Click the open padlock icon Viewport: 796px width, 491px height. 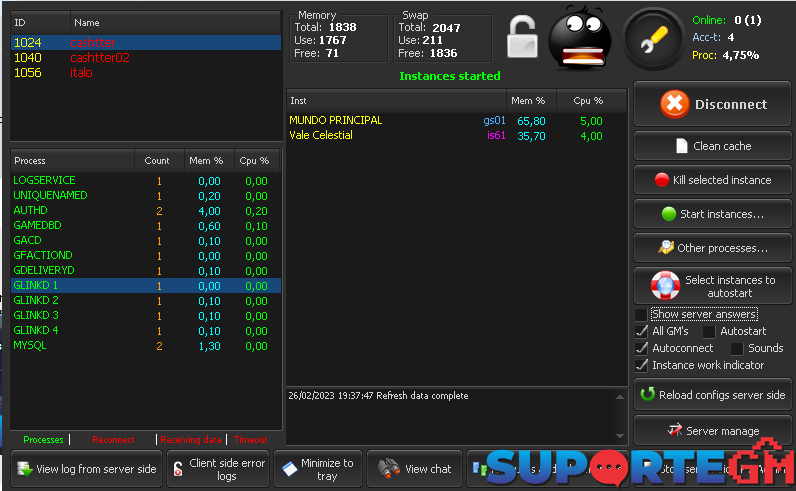tap(523, 39)
